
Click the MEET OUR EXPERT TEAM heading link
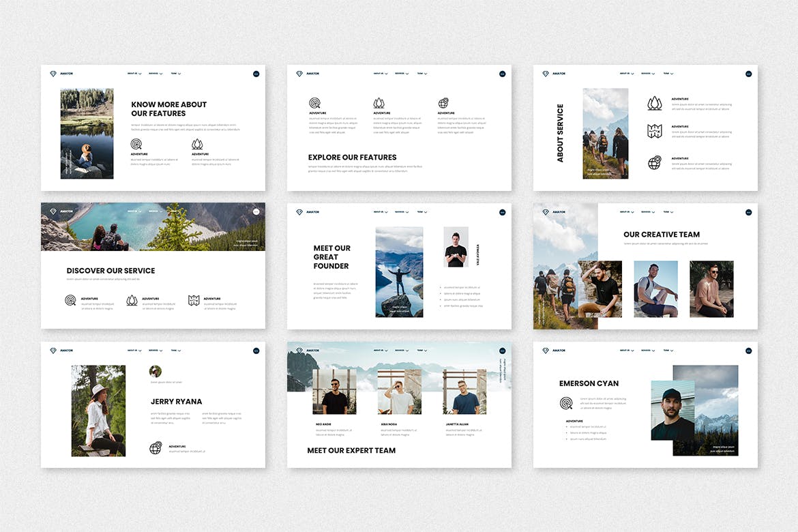coord(352,451)
